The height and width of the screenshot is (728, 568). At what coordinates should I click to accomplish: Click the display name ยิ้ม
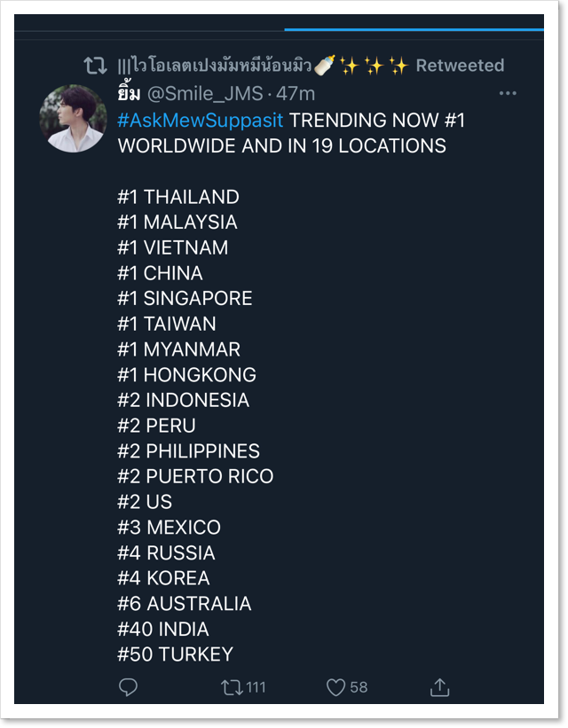coord(129,93)
